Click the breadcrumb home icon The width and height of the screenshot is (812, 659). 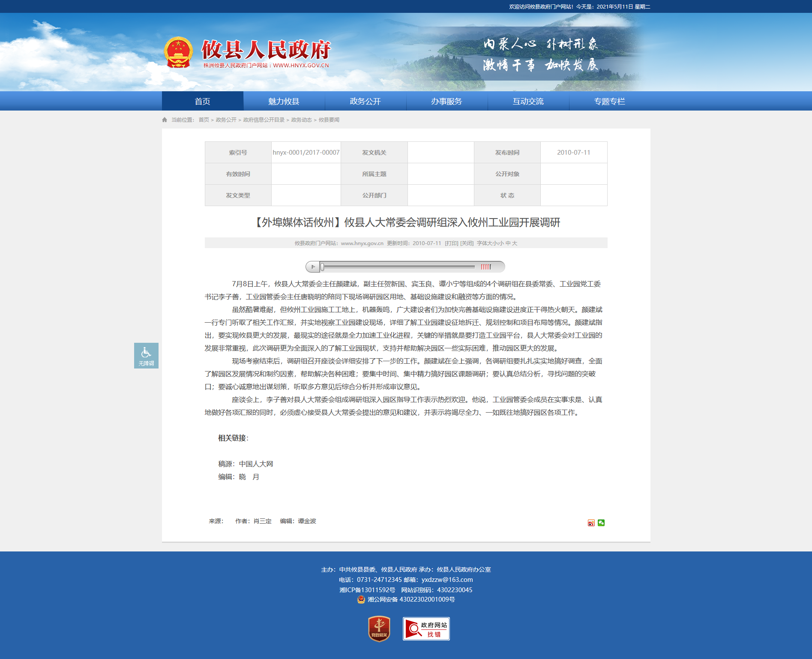point(165,120)
